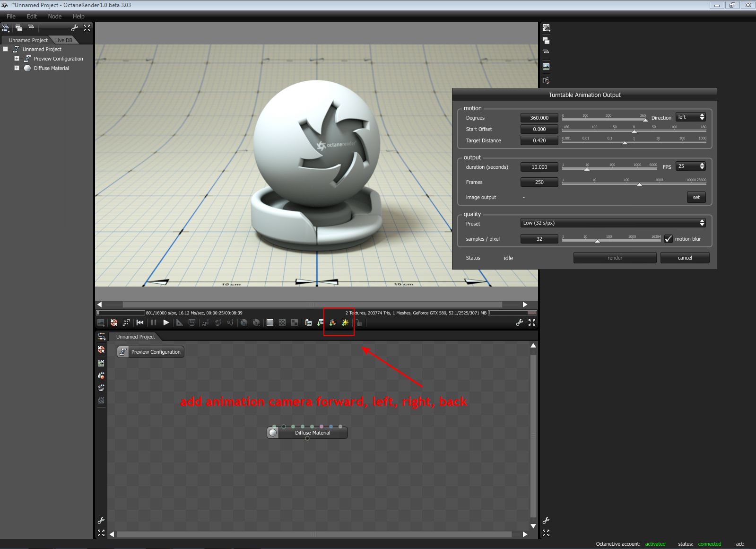Click the Start Offset value field
The image size is (756, 549).
click(539, 129)
